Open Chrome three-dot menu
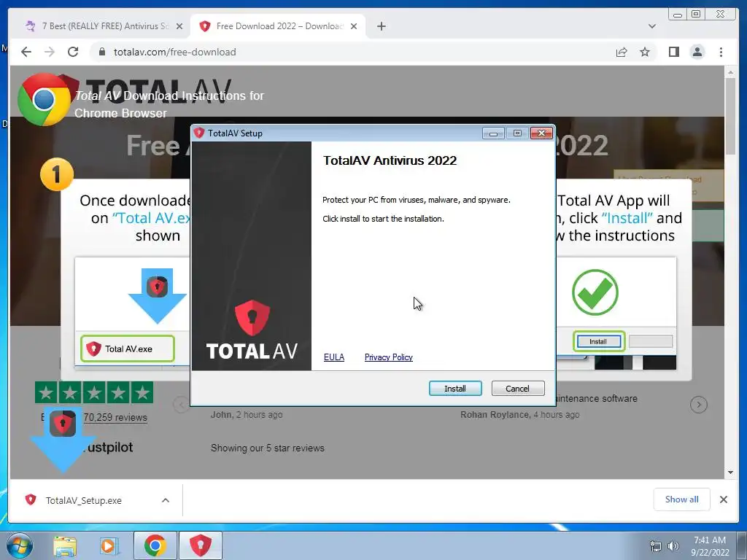Screen dimensions: 747x560 tap(721, 52)
